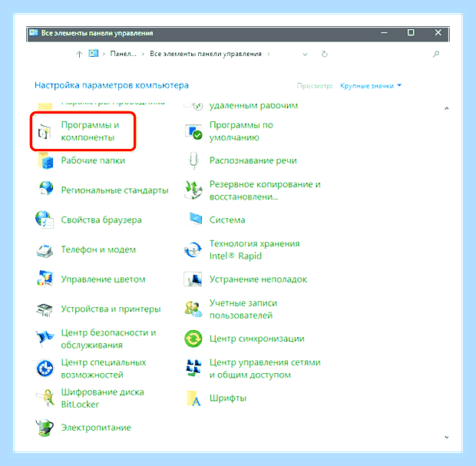
Task: Open the Центр синхронизации green icon
Action: tap(193, 339)
